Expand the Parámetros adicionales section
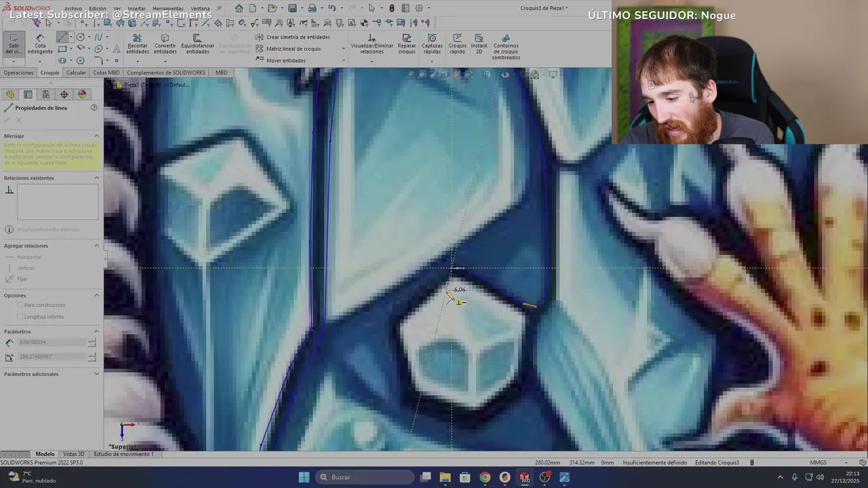The image size is (868, 488). pos(96,373)
